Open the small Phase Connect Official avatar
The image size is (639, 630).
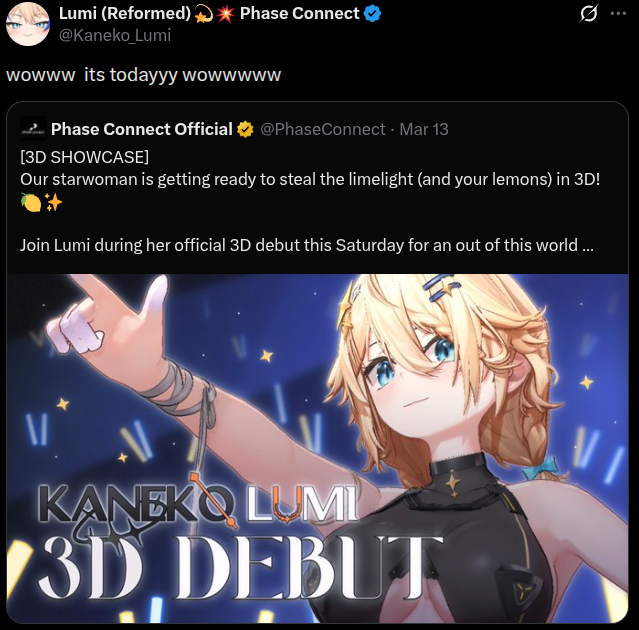[33, 129]
